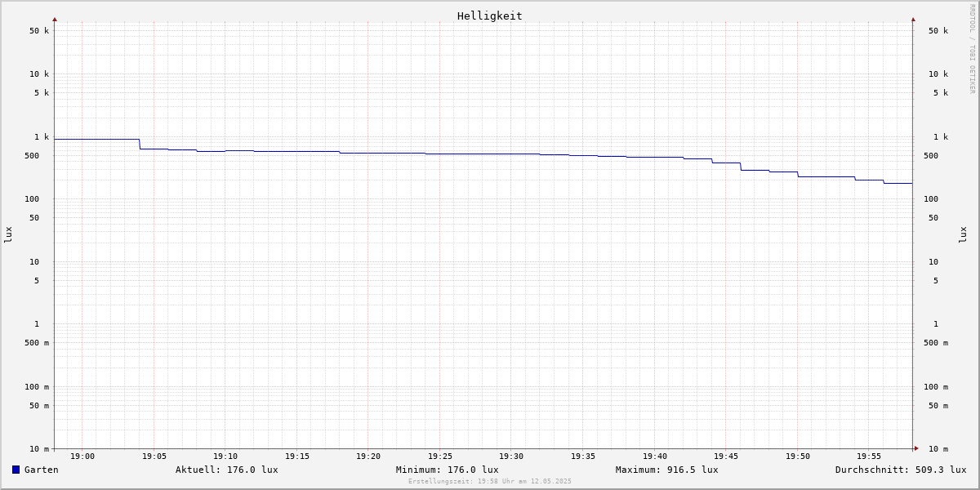Screen dimensions: 980x490
Task: Click the 19:45 time axis label
Action: pyautogui.click(x=726, y=457)
